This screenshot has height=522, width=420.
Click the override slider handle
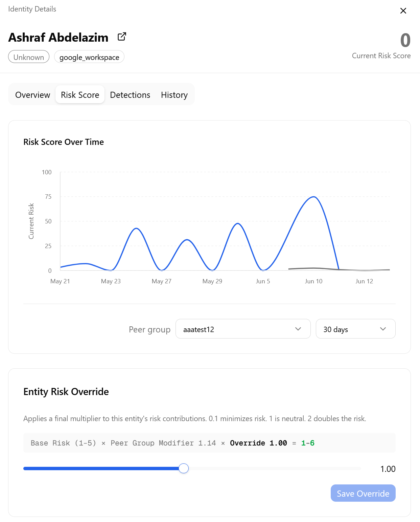click(184, 469)
